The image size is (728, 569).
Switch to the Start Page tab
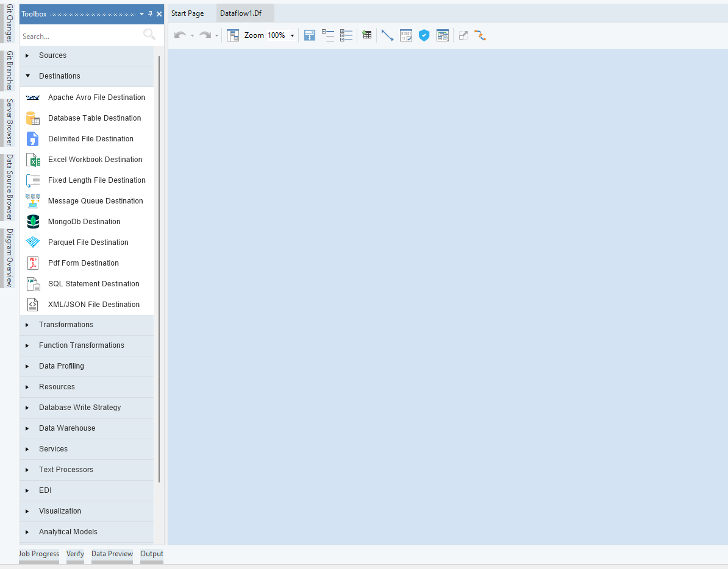[187, 13]
